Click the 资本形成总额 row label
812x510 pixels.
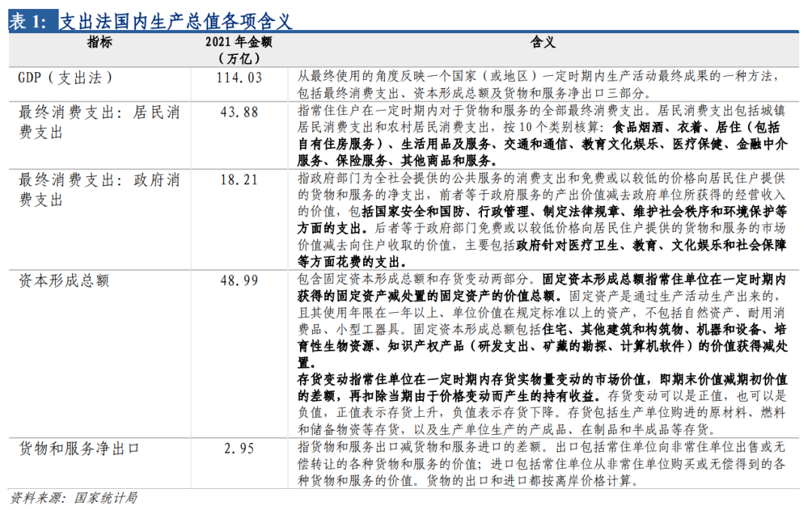click(x=64, y=281)
